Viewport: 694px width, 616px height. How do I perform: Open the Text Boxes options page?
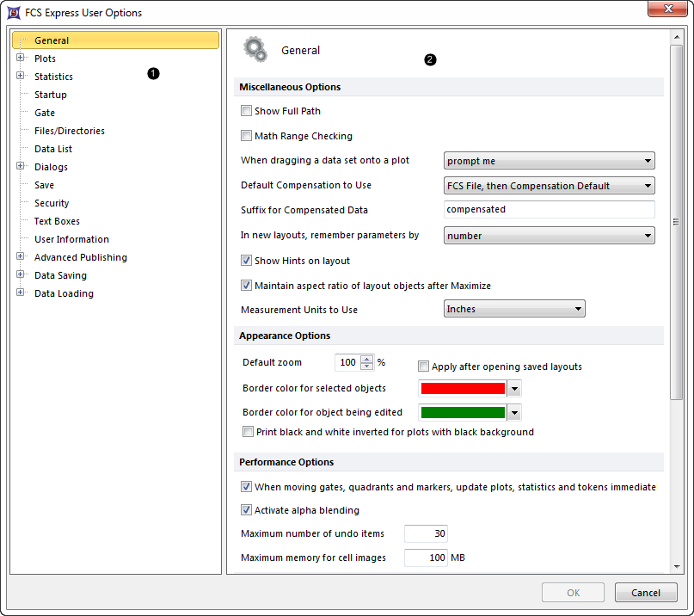(57, 221)
